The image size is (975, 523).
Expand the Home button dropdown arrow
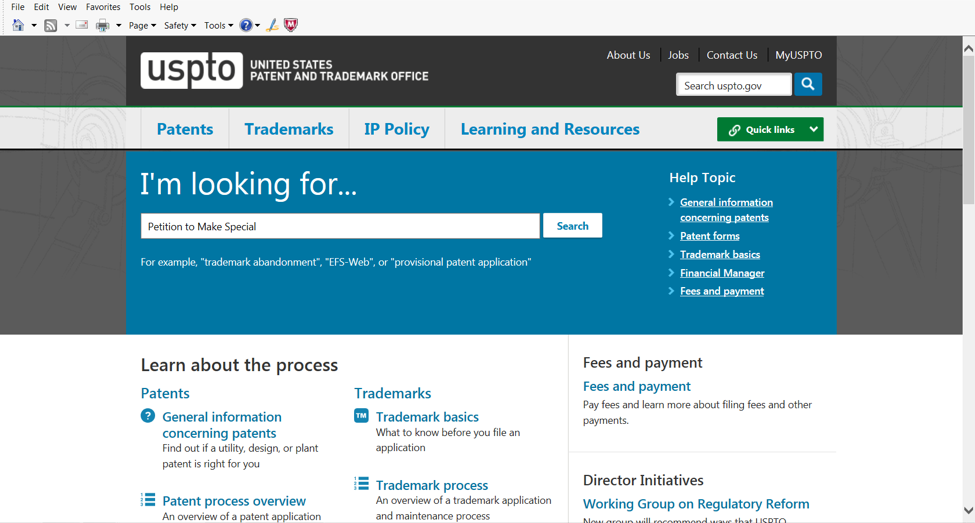(x=34, y=25)
